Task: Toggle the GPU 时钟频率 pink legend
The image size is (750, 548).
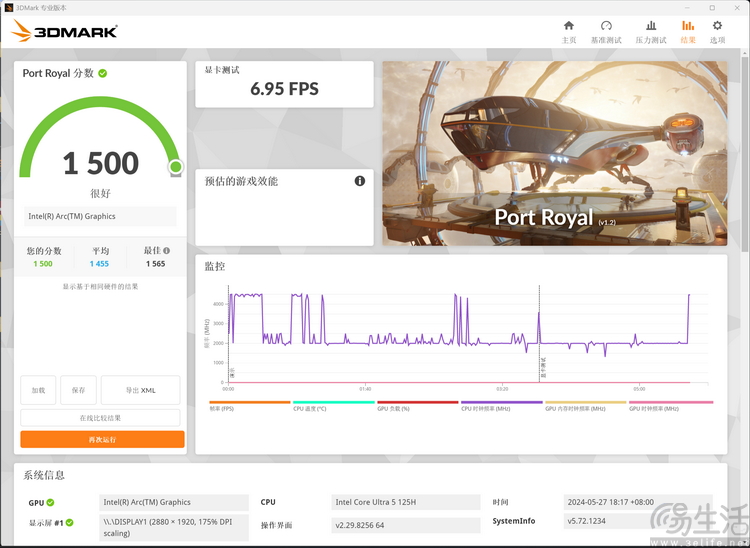Action: [671, 406]
